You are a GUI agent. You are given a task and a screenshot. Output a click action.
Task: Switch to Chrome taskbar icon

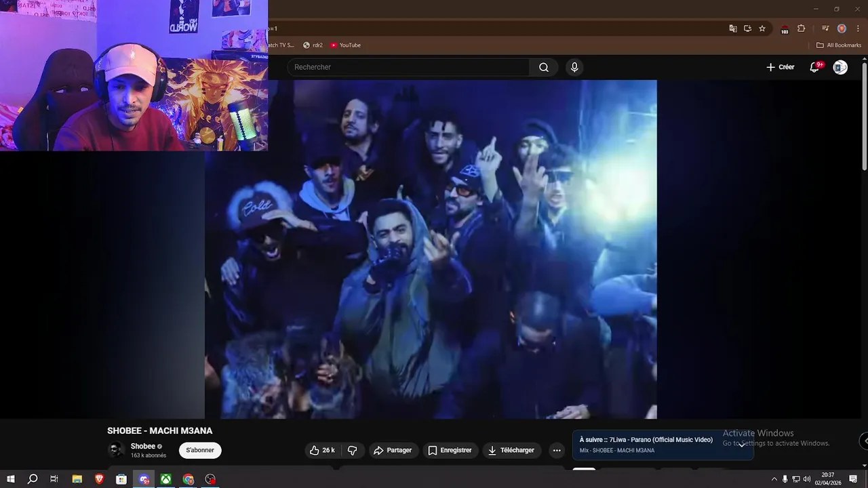coord(189,479)
